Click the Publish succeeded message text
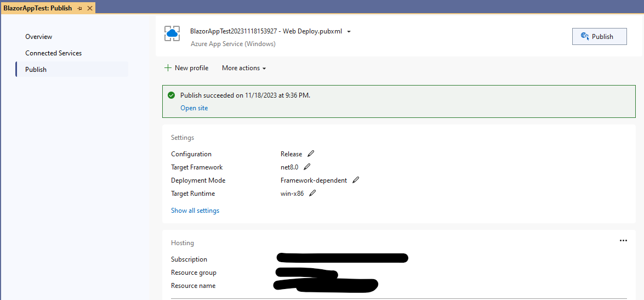644x300 pixels. [x=245, y=95]
